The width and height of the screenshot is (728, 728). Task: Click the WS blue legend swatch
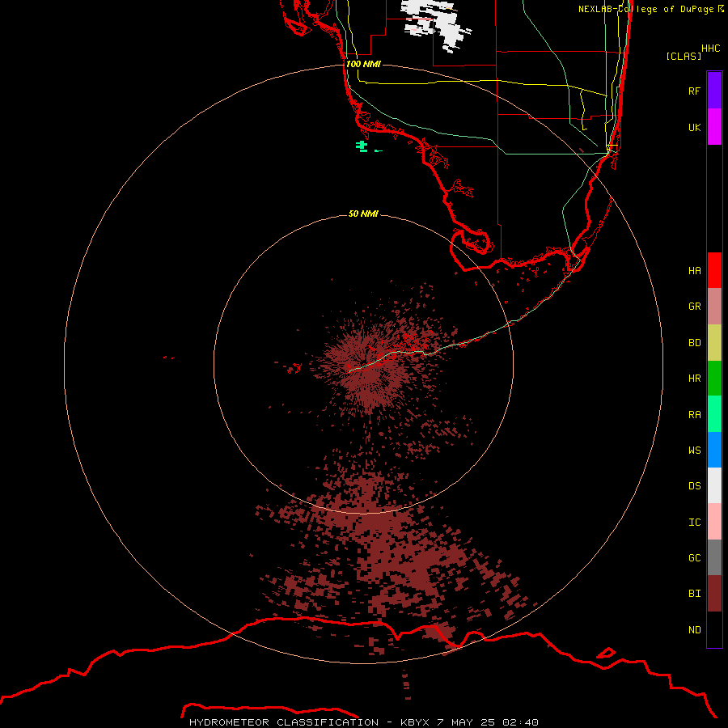coord(714,450)
